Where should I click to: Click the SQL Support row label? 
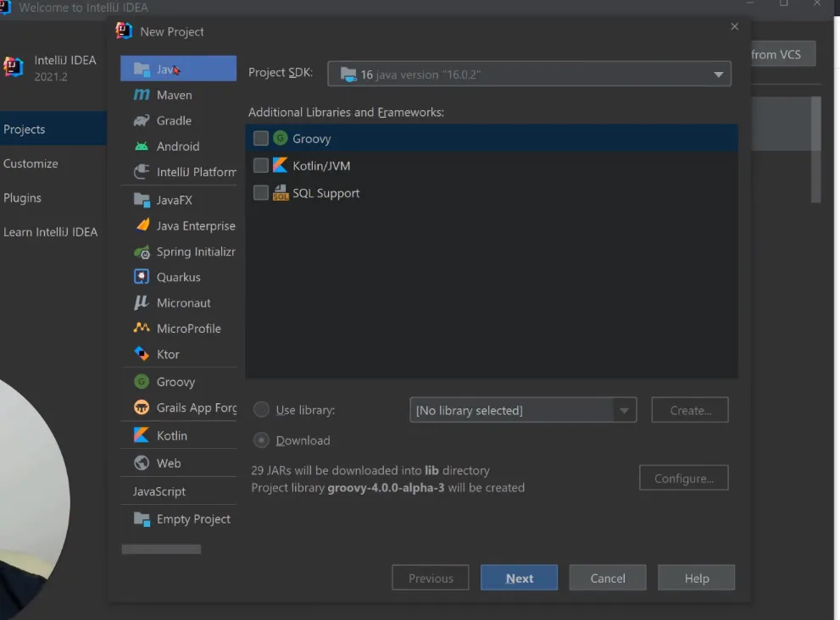pyautogui.click(x=325, y=193)
